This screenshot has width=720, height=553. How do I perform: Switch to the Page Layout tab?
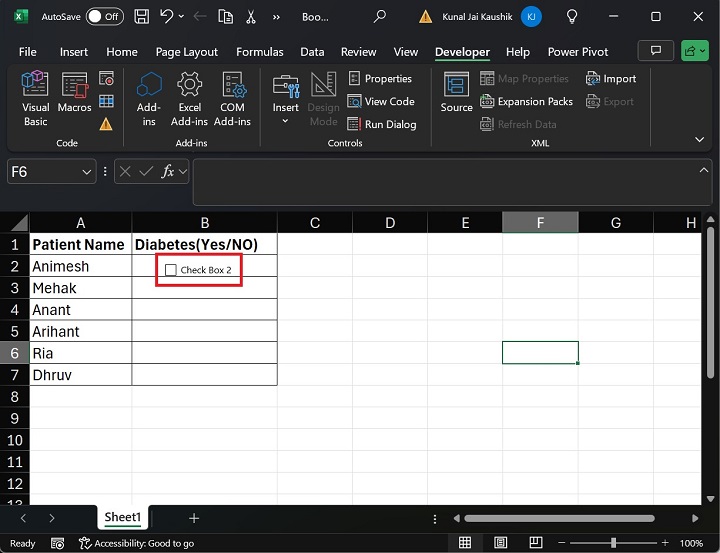[x=187, y=52]
